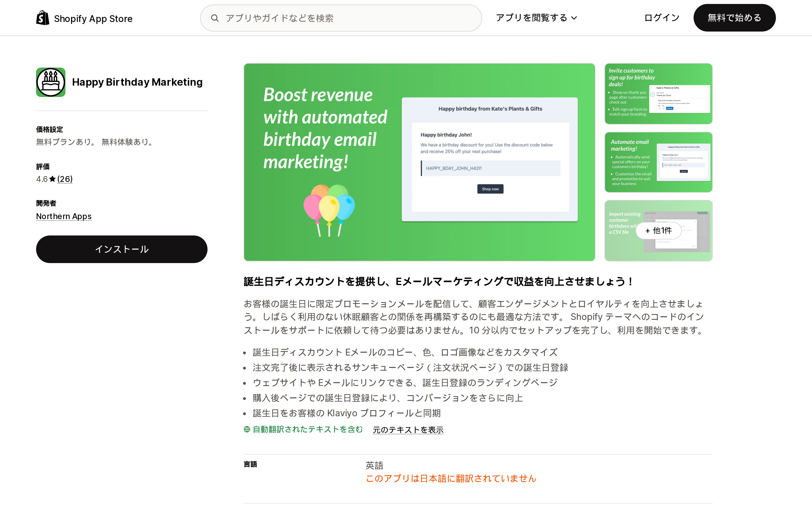This screenshot has width=812, height=507.
Task: Open the Northern Apps developer link
Action: click(64, 216)
